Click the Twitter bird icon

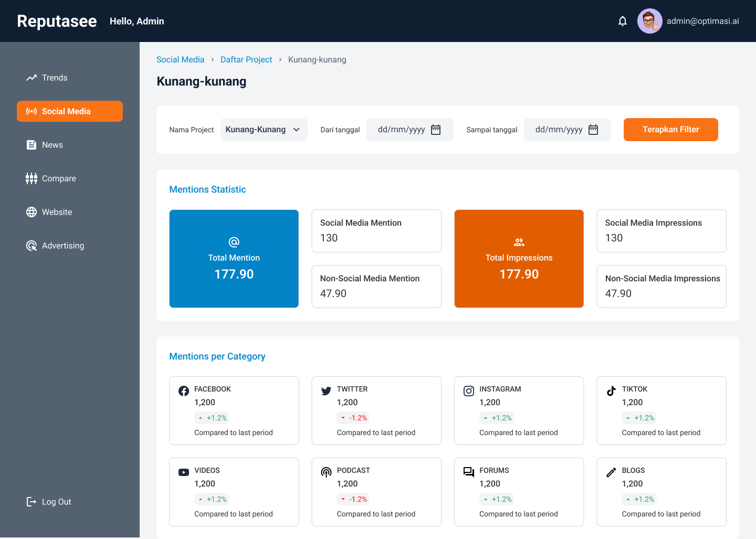(x=326, y=390)
